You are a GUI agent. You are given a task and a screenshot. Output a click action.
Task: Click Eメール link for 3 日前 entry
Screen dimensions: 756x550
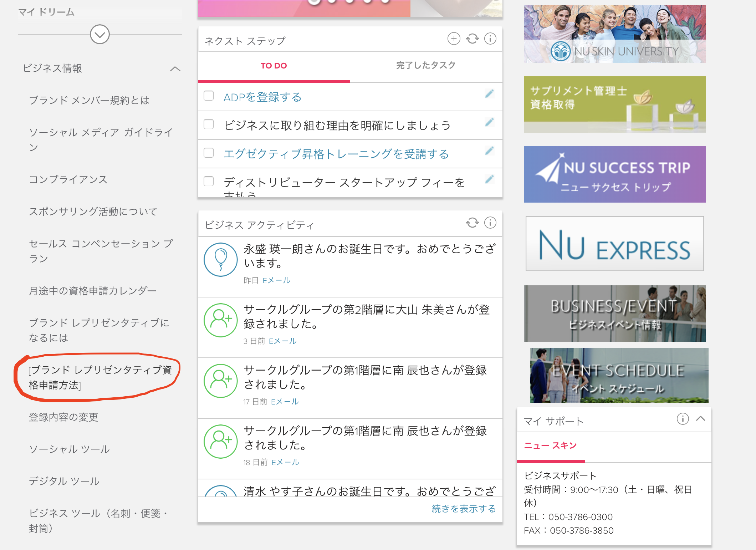[282, 341]
